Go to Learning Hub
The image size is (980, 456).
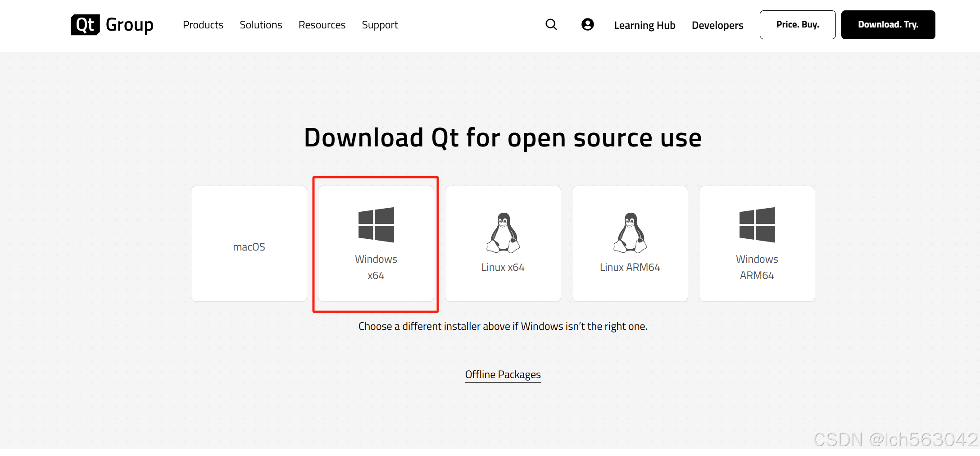[x=644, y=25]
